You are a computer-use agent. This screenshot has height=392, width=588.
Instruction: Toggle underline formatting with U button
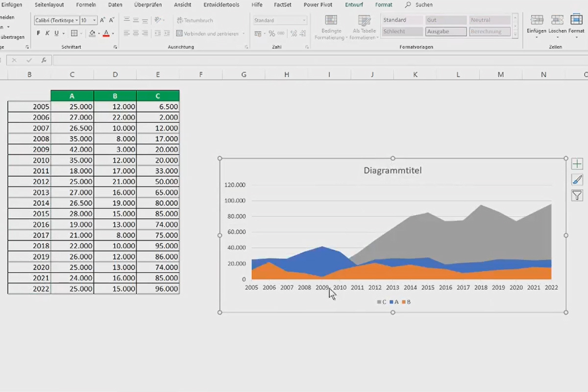pyautogui.click(x=56, y=33)
